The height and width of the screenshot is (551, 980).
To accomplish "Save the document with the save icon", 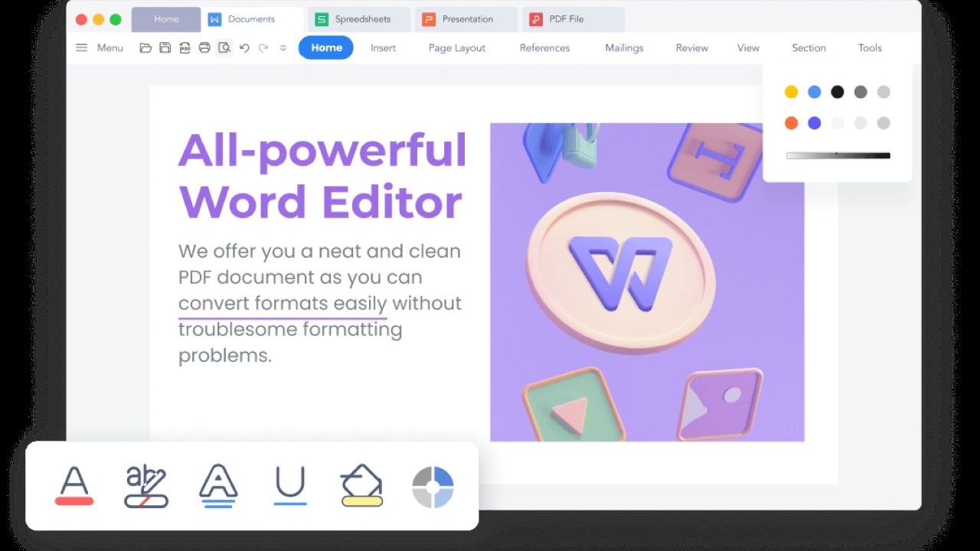I will click(165, 47).
